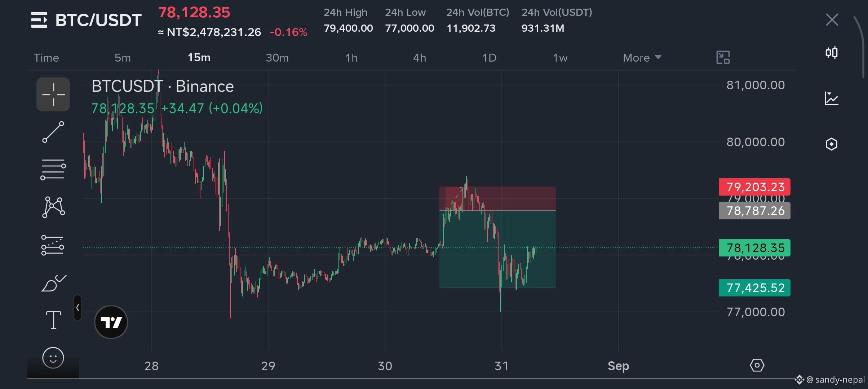Click the 24h High value 79,400.00

click(348, 28)
